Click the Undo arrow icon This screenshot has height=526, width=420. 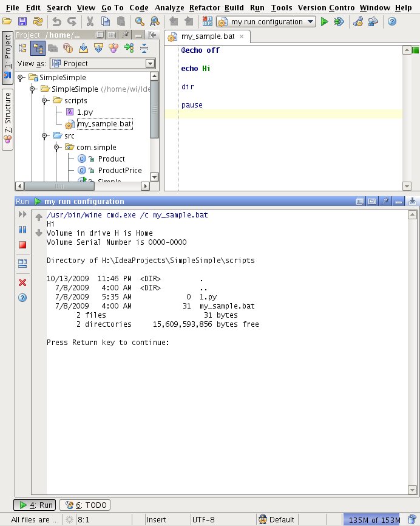click(56, 22)
